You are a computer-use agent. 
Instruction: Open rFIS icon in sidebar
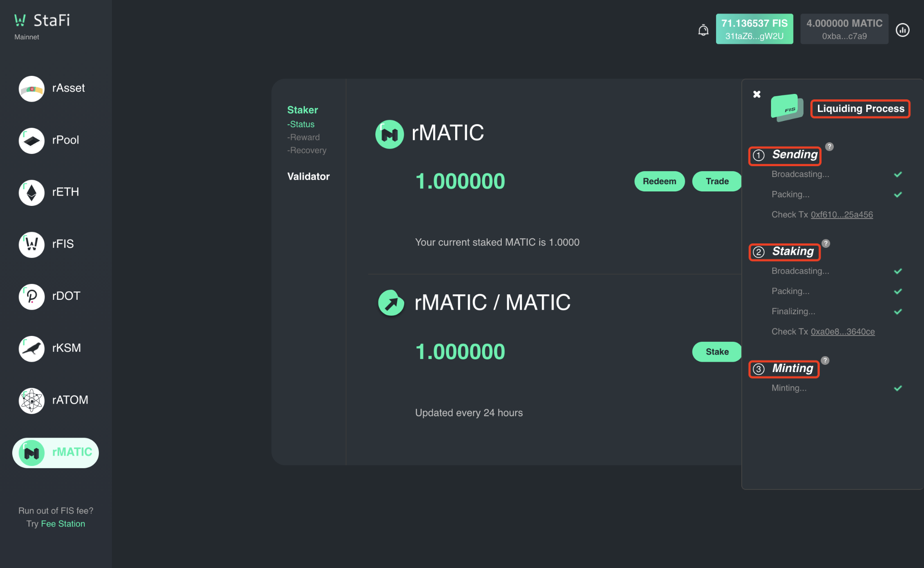point(32,244)
